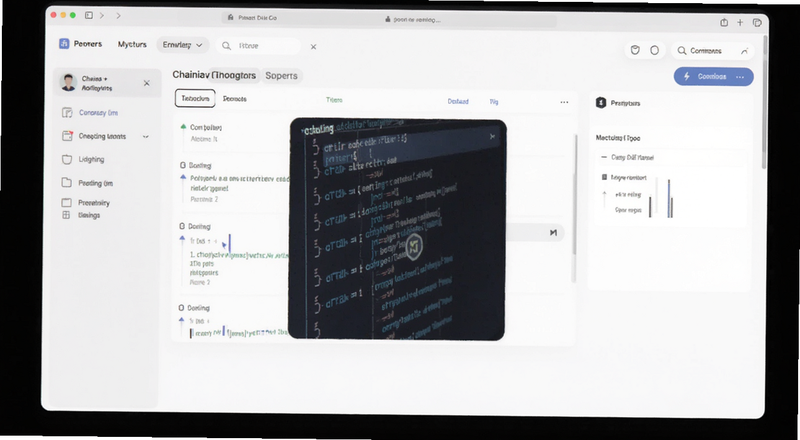Screen dimensions: 800x440
Task: Open three-dot menu in tab row
Action: tap(564, 102)
